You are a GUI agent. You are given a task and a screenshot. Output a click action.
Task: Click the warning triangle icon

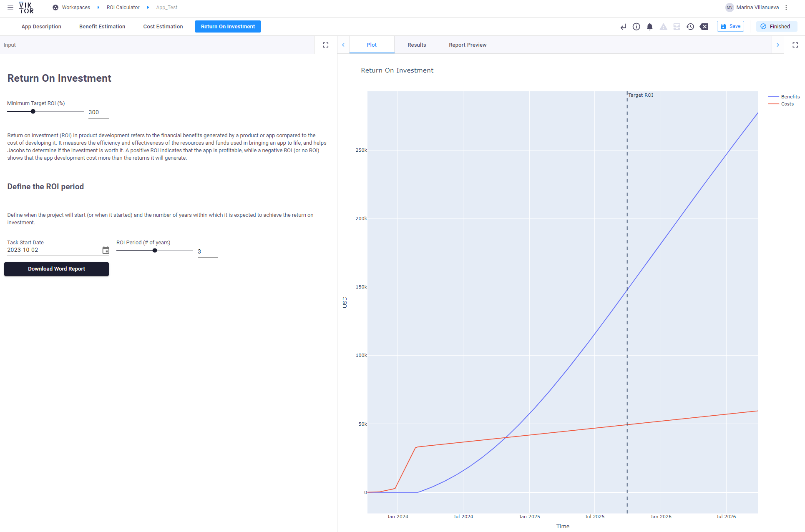[663, 27]
